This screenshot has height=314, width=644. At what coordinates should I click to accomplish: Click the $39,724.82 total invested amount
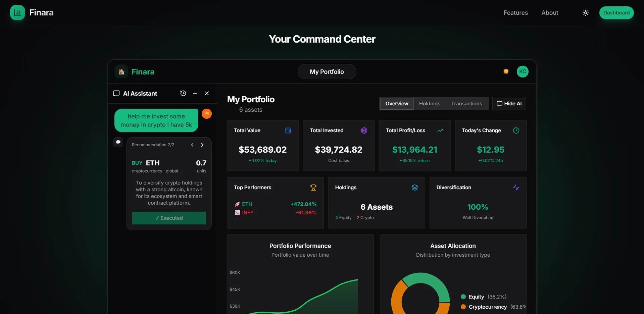point(339,150)
